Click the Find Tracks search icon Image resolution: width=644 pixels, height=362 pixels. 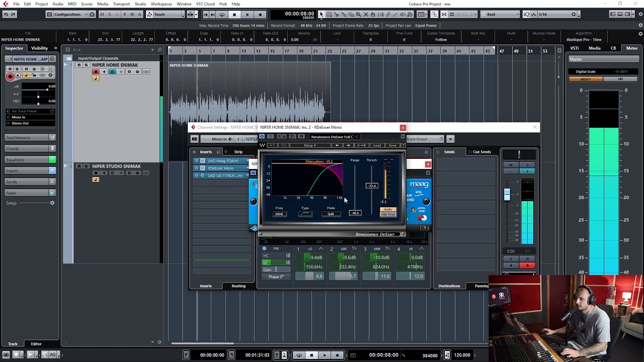(x=159, y=50)
